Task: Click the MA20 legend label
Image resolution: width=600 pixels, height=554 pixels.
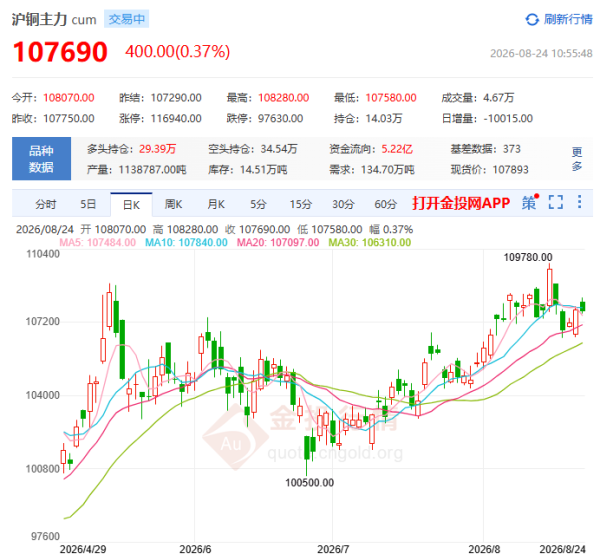Action: tap(278, 243)
